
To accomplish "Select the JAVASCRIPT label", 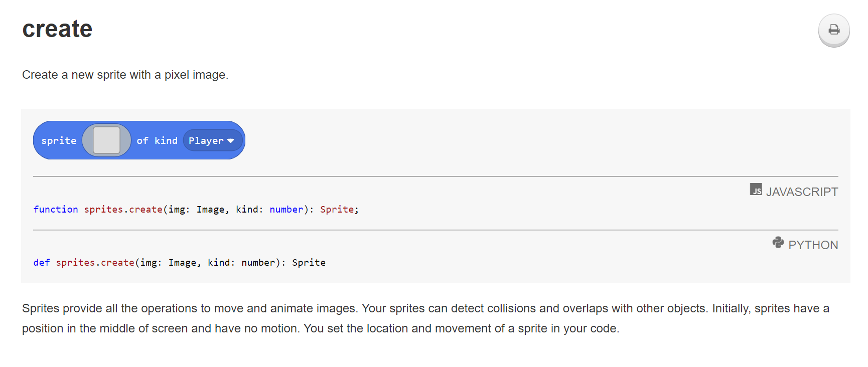I will pyautogui.click(x=802, y=192).
